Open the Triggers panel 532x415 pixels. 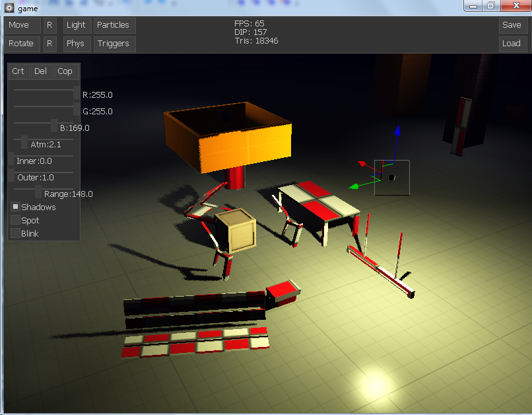point(113,44)
